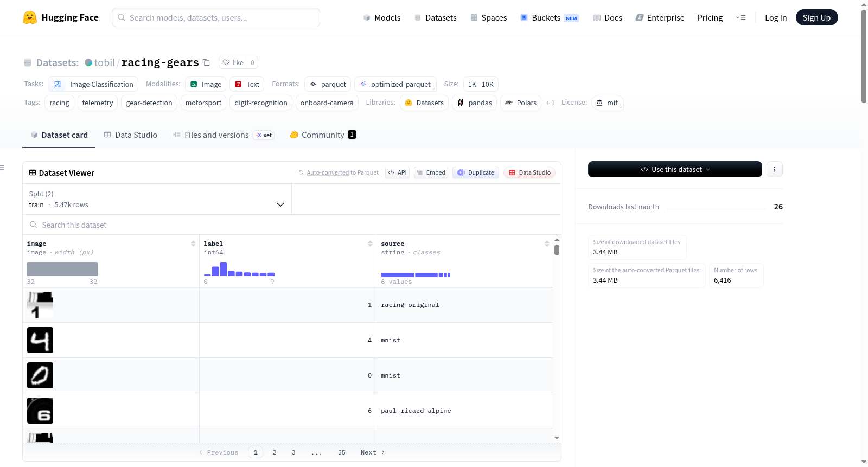This screenshot has width=868, height=467.
Task: Copy dataset name with the copy icon
Action: point(206,62)
